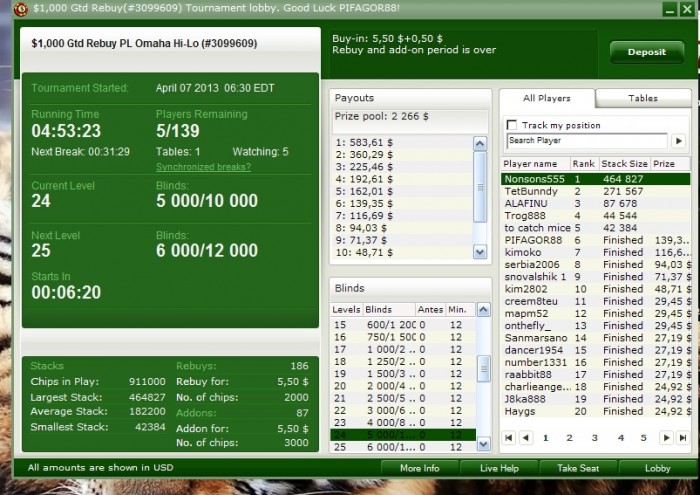Click the search player go arrow
Screen dimensions: 700x495
(x=679, y=141)
